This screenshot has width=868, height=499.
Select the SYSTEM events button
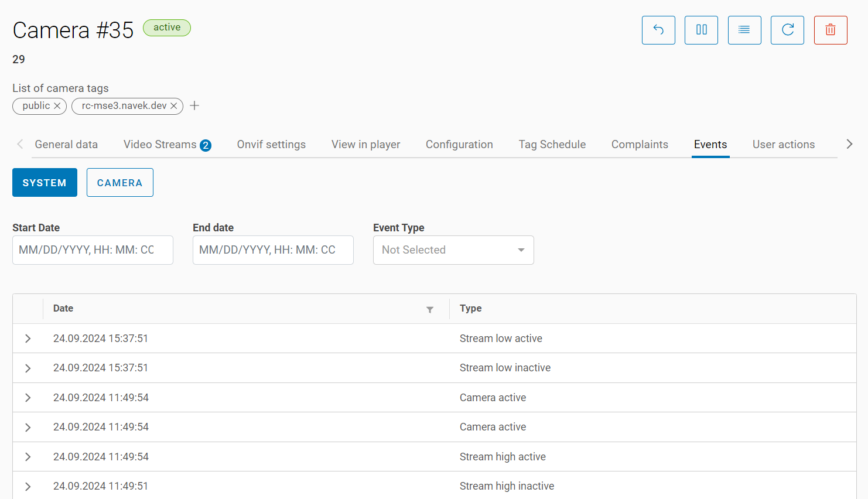click(x=45, y=183)
